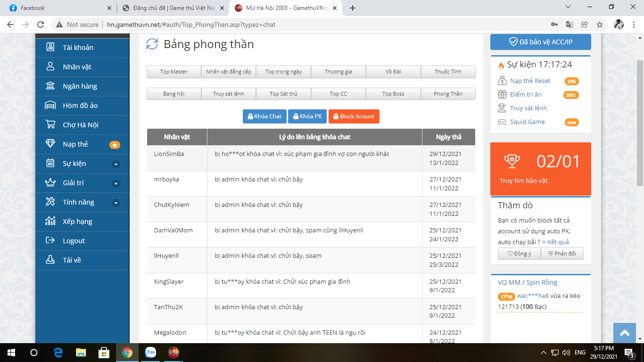Viewport: 644px width, 362px height.
Task: Expand the Sự kiện sidebar submenu
Action: point(116,164)
